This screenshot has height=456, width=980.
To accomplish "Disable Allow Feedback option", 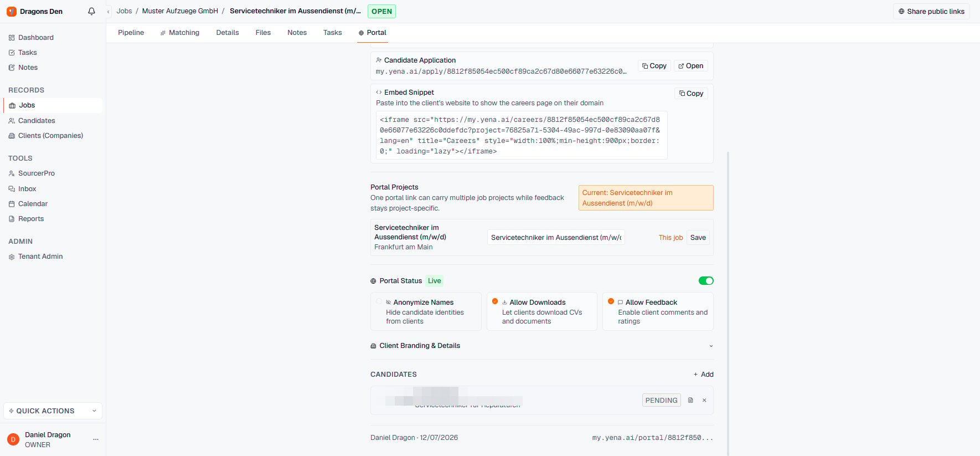I will click(x=611, y=301).
